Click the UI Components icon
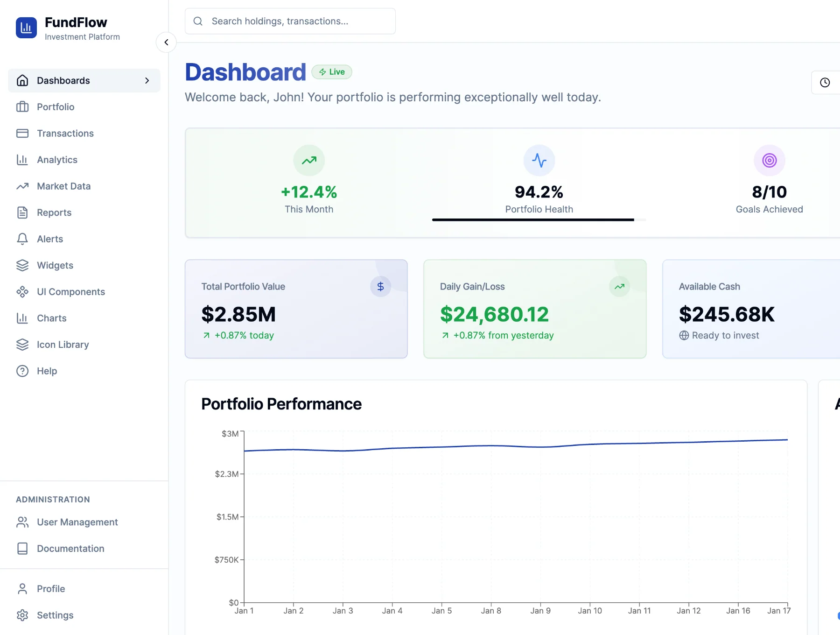The height and width of the screenshot is (635, 840). tap(22, 292)
